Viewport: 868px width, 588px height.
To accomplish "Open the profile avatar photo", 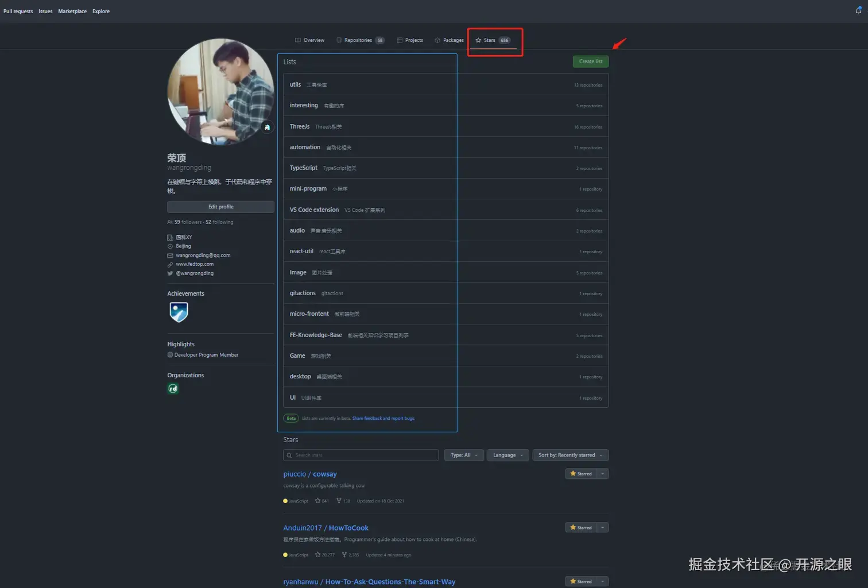I will click(220, 92).
